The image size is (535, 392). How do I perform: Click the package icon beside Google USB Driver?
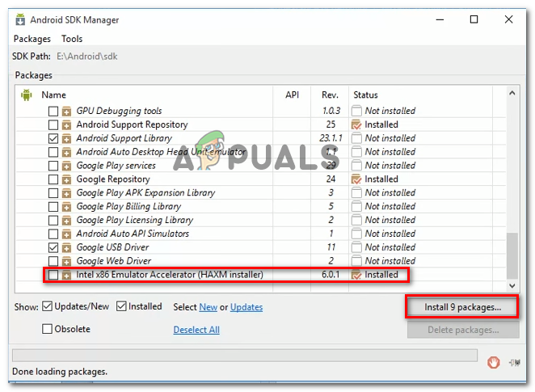pyautogui.click(x=66, y=247)
